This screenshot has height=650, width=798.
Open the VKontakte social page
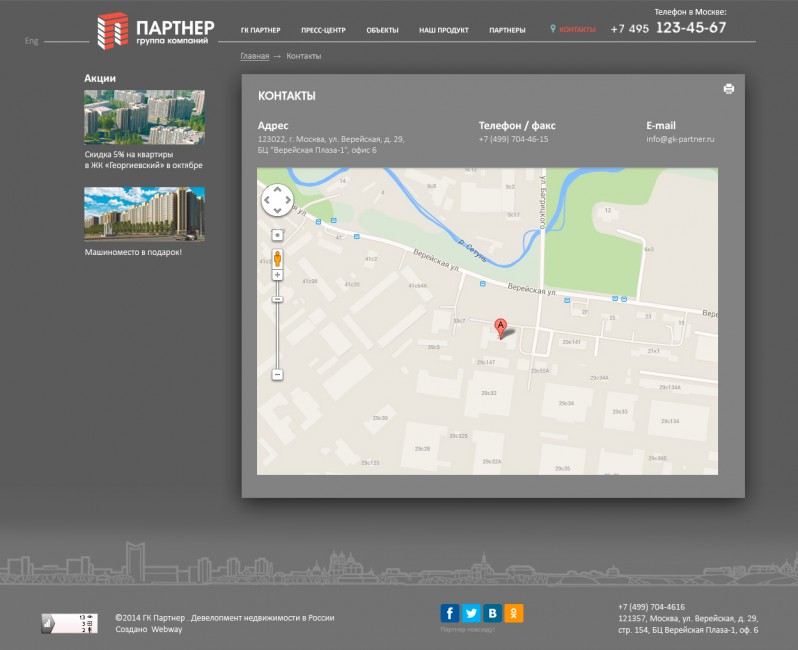point(492,613)
